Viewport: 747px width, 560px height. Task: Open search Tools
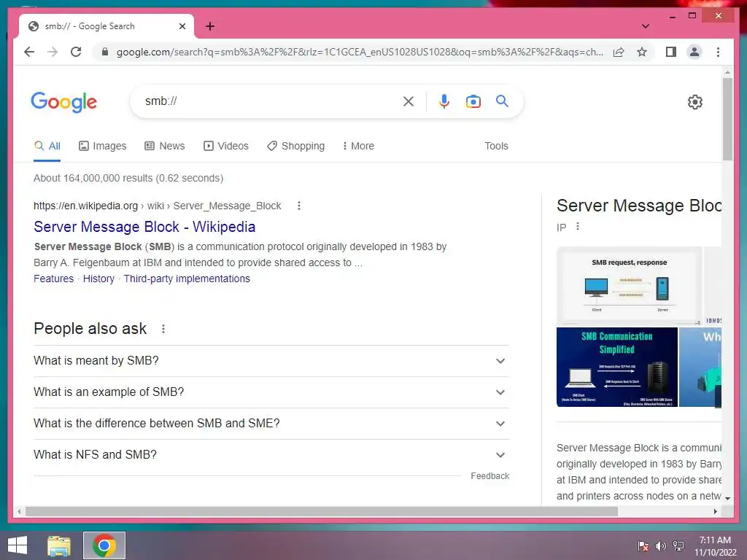[496, 146]
